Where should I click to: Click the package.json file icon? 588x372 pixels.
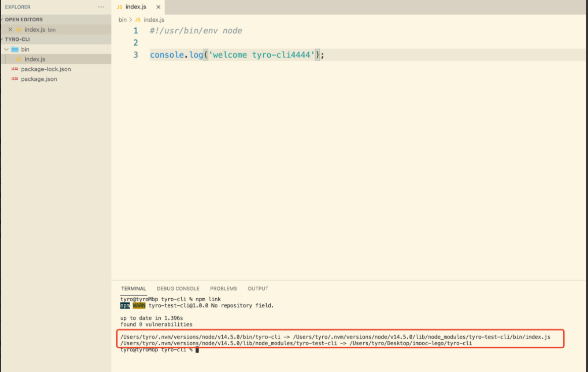pyautogui.click(x=15, y=78)
